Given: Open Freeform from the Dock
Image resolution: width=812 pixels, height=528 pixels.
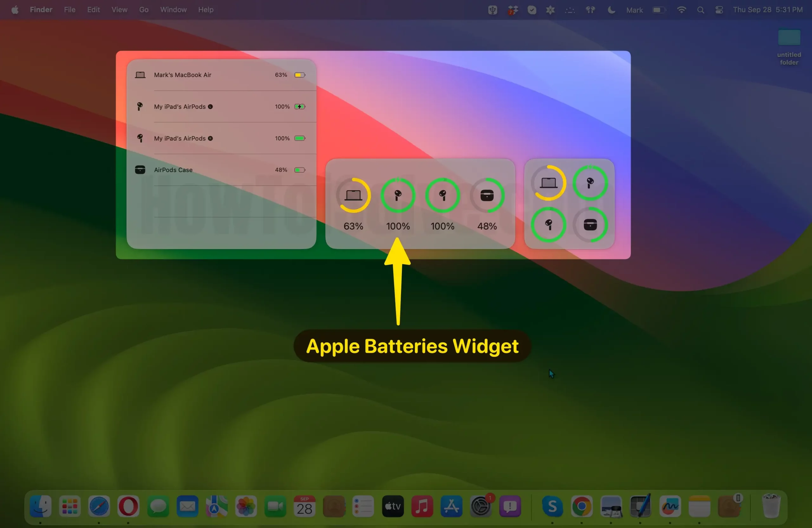Looking at the screenshot, I should 670,506.
